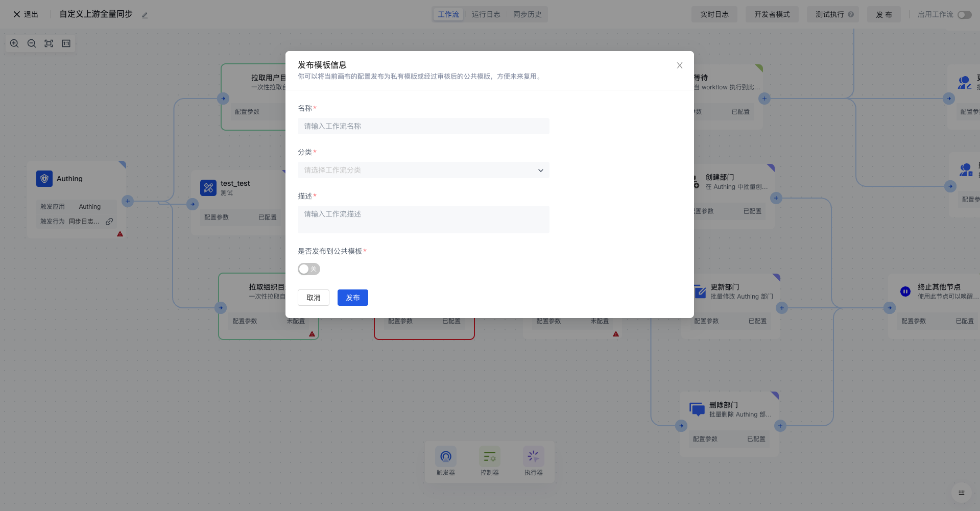Image resolution: width=980 pixels, height=511 pixels.
Task: Click the 1:1 actual size icon
Action: tap(66, 43)
